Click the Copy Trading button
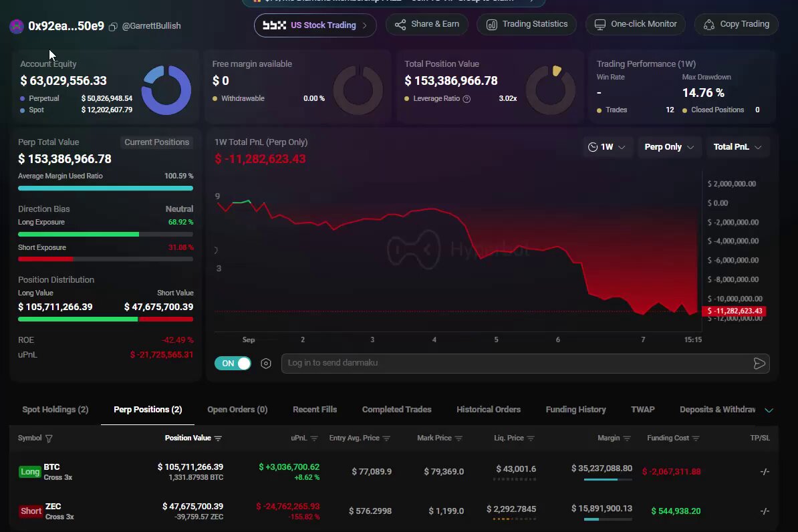Image resolution: width=798 pixels, height=532 pixels. [737, 25]
